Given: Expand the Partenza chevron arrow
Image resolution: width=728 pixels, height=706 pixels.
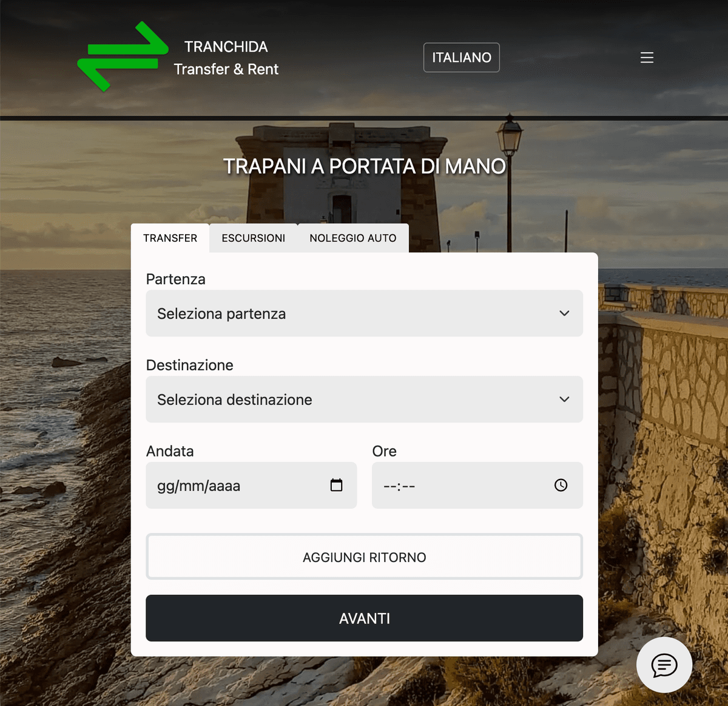Looking at the screenshot, I should (564, 313).
